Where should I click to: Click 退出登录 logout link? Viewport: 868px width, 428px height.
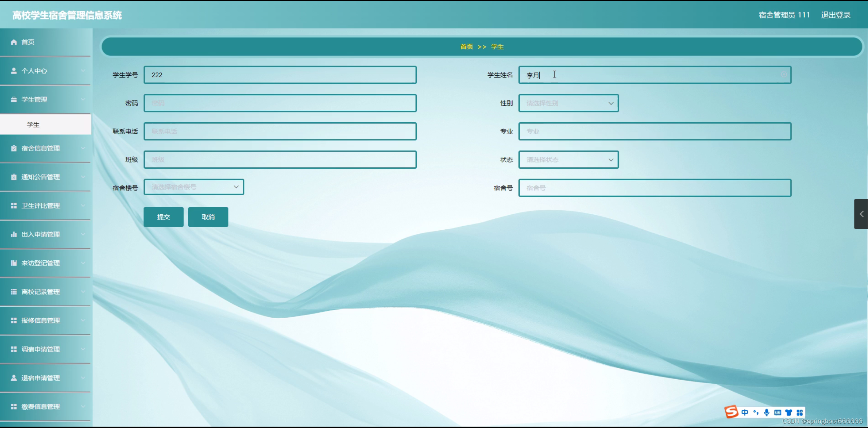pyautogui.click(x=835, y=15)
